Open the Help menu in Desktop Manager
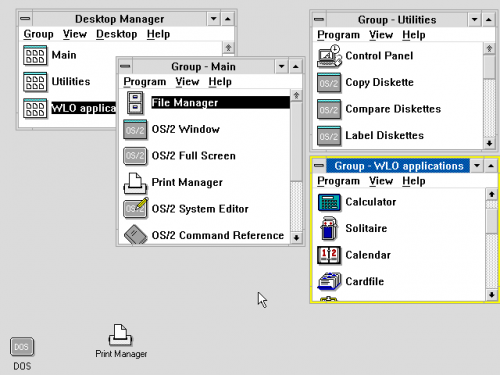The image size is (500, 375). (x=158, y=34)
